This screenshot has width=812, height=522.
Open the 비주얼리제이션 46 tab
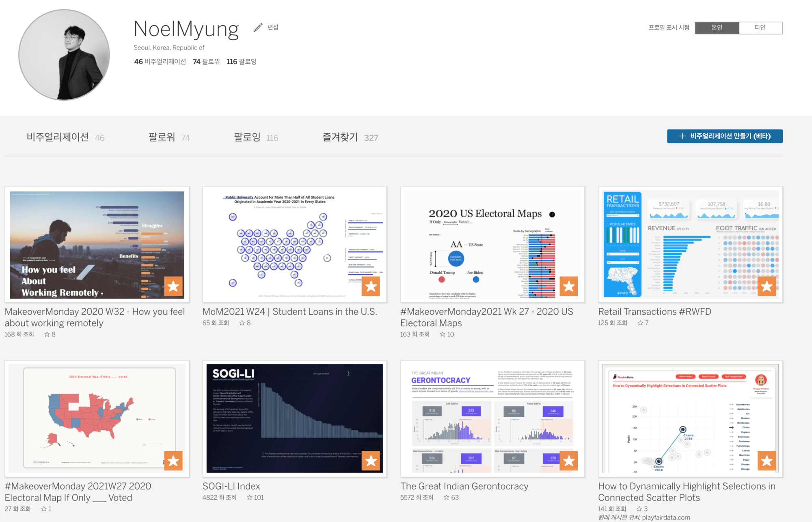(x=65, y=137)
